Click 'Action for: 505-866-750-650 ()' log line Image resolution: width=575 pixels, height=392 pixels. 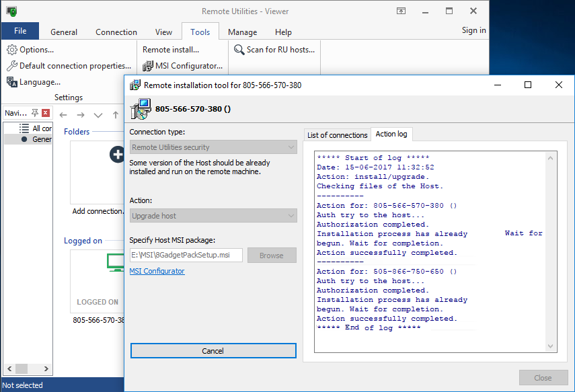point(387,272)
